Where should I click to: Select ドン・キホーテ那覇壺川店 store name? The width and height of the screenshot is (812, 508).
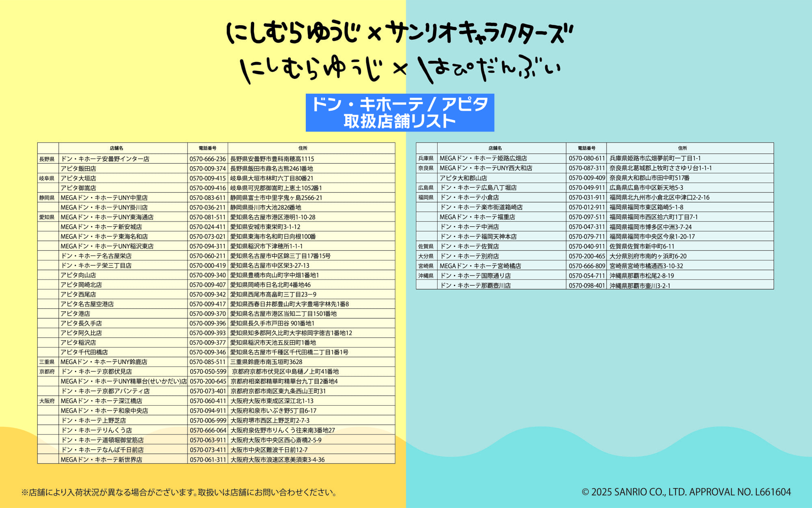(x=475, y=286)
